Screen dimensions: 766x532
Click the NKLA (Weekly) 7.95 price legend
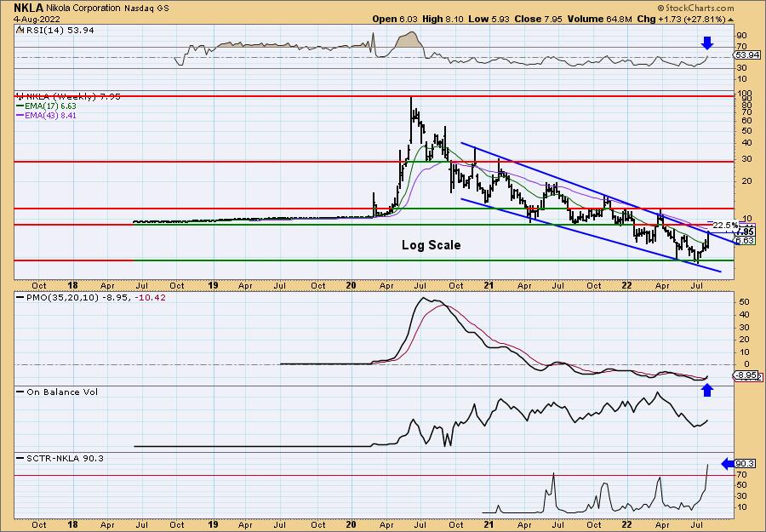72,96
